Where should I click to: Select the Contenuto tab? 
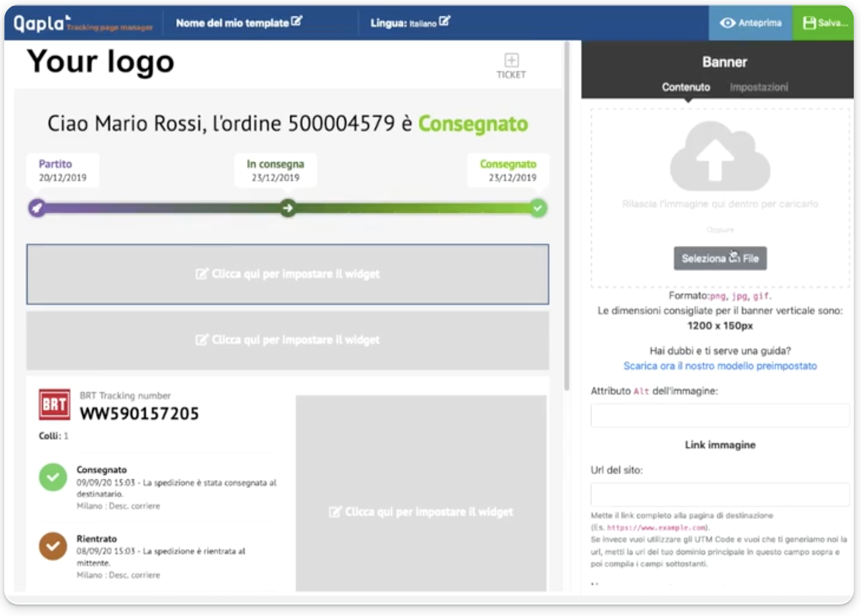[686, 87]
